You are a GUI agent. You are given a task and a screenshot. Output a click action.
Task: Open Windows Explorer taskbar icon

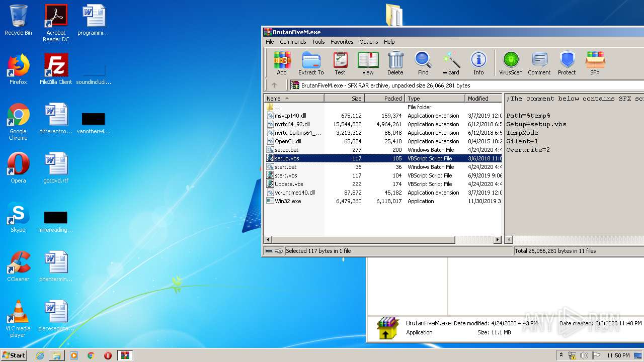(57, 355)
